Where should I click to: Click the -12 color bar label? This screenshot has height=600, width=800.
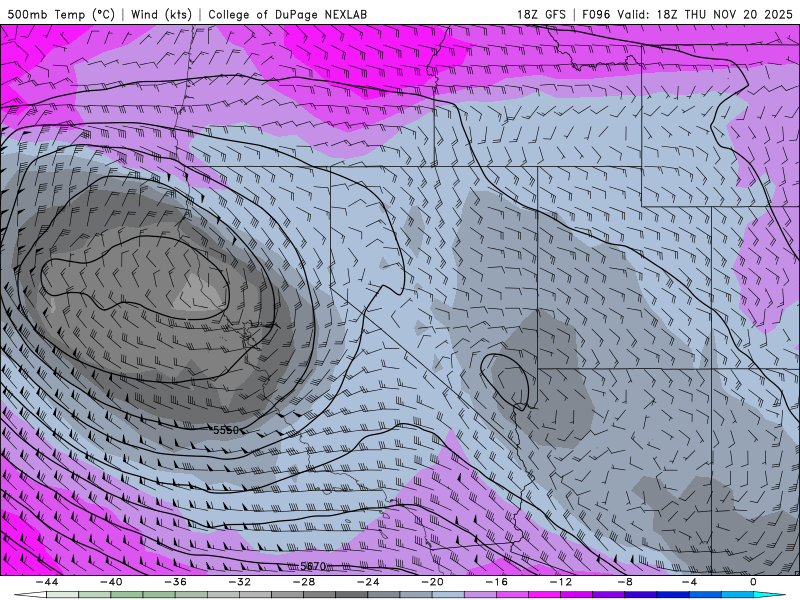click(x=561, y=582)
